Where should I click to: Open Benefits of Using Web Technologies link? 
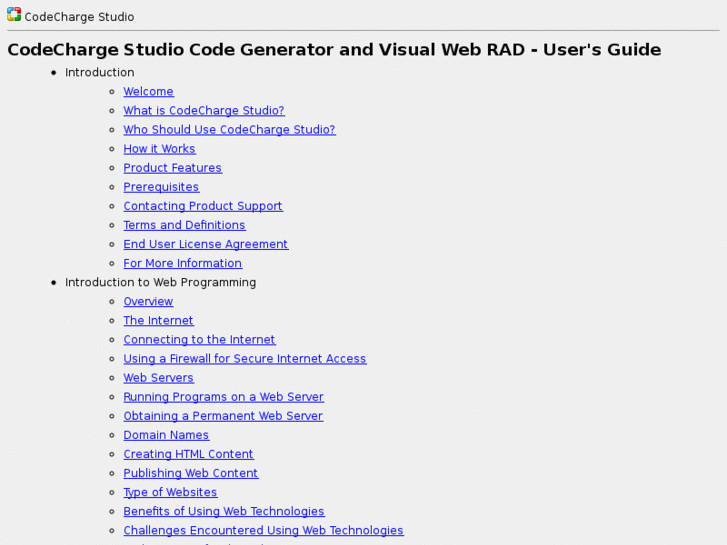pyautogui.click(x=224, y=511)
